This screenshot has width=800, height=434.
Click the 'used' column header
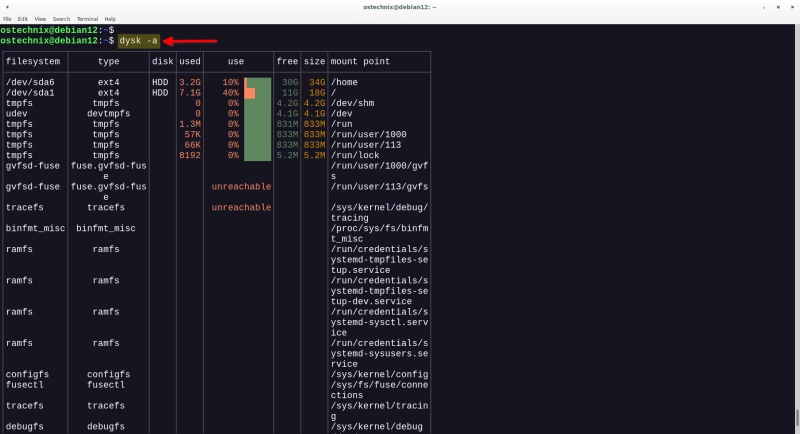pyautogui.click(x=190, y=61)
